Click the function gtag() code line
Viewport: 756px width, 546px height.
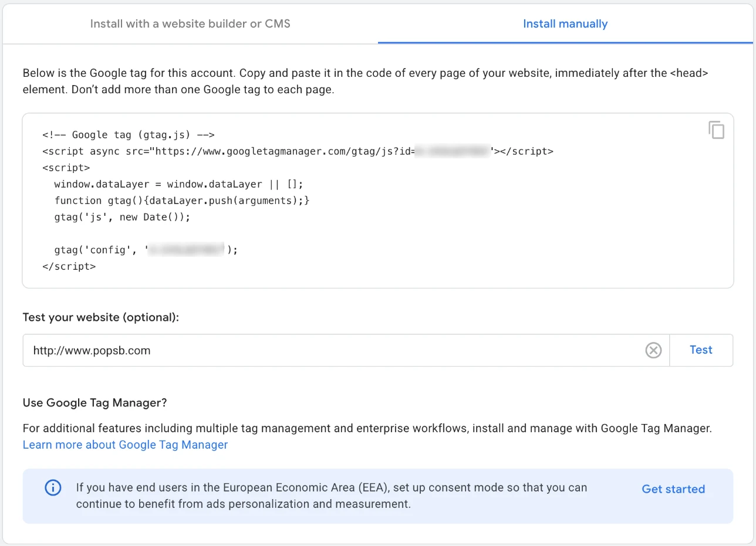tap(182, 201)
